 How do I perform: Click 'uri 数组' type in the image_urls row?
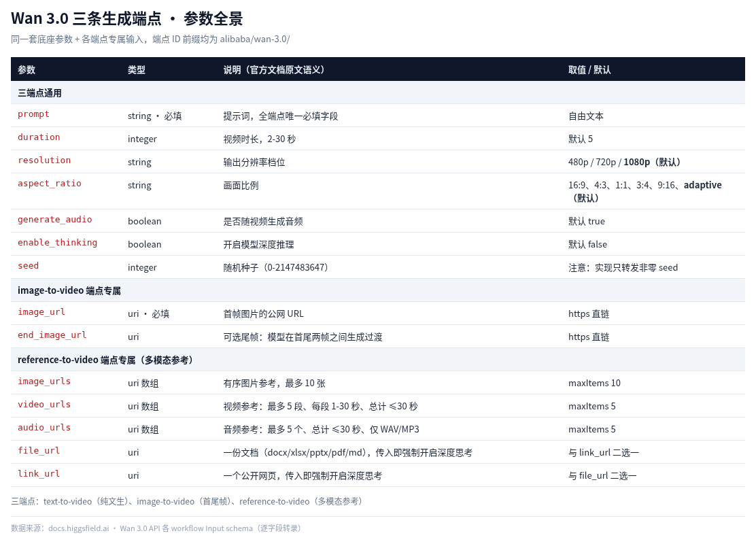(x=143, y=384)
